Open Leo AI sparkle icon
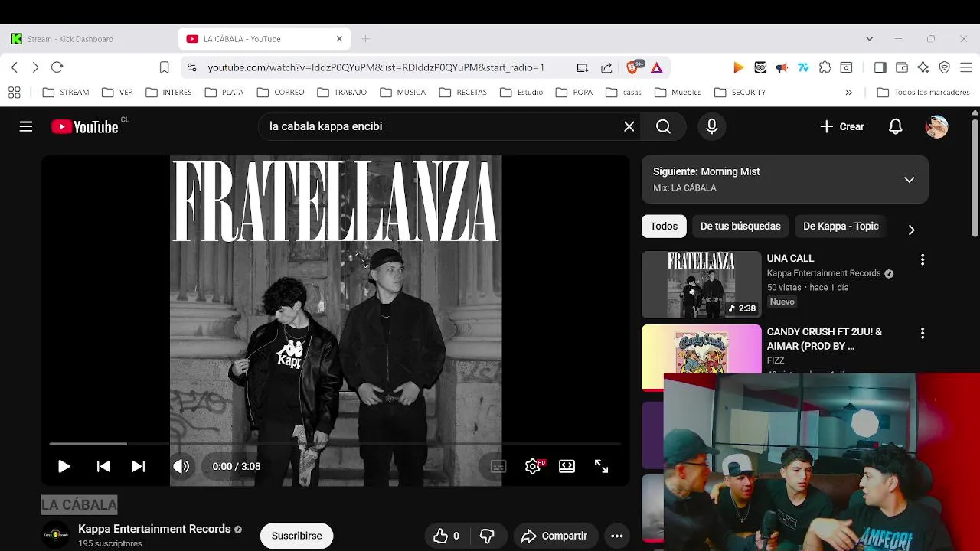The width and height of the screenshot is (980, 551). pyautogui.click(x=923, y=67)
